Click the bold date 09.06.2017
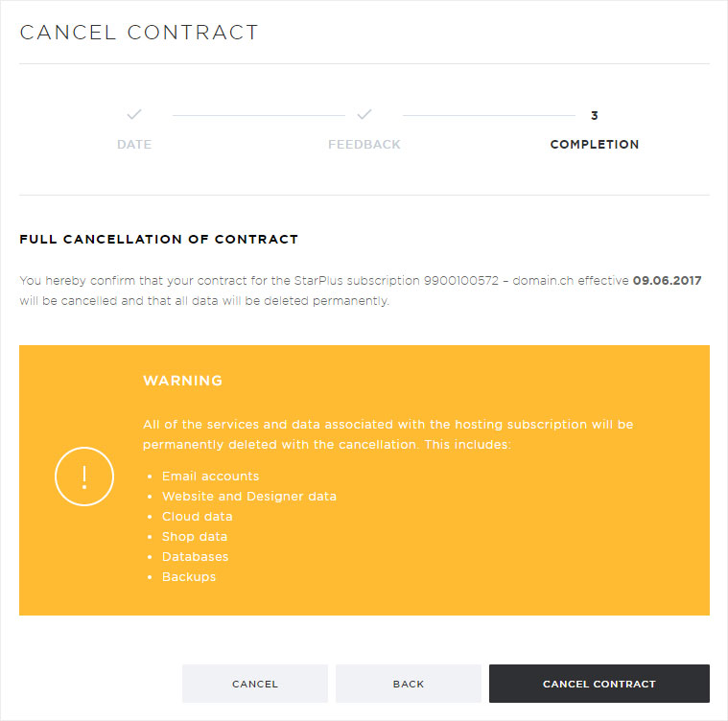This screenshot has width=728, height=721. [667, 280]
